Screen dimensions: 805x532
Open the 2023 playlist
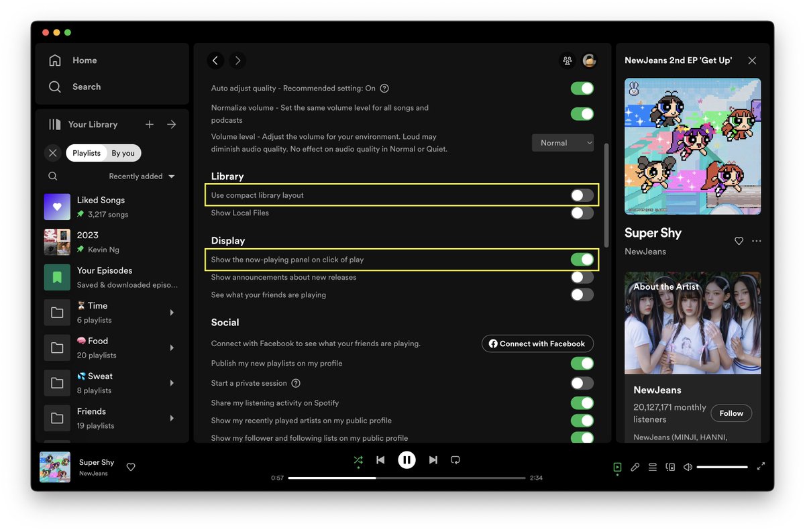click(x=112, y=242)
